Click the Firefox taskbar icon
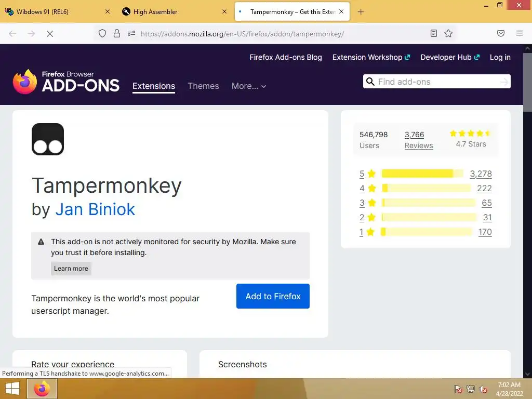The image size is (532, 399). point(42,389)
